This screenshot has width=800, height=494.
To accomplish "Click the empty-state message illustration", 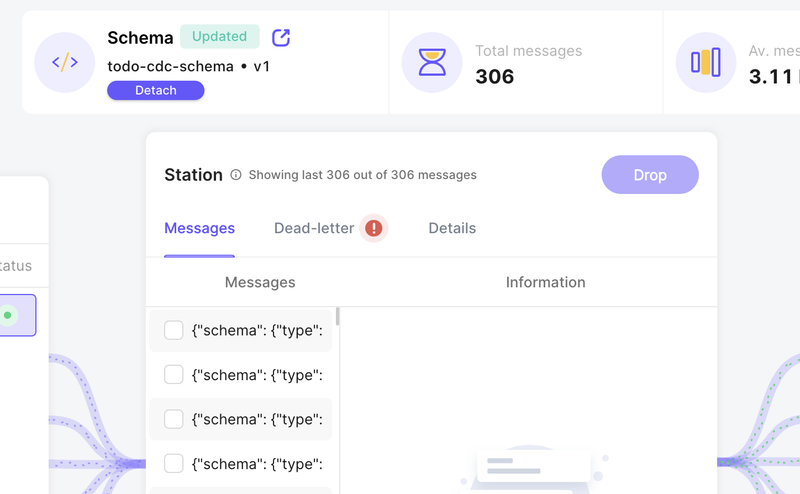I will (x=530, y=469).
